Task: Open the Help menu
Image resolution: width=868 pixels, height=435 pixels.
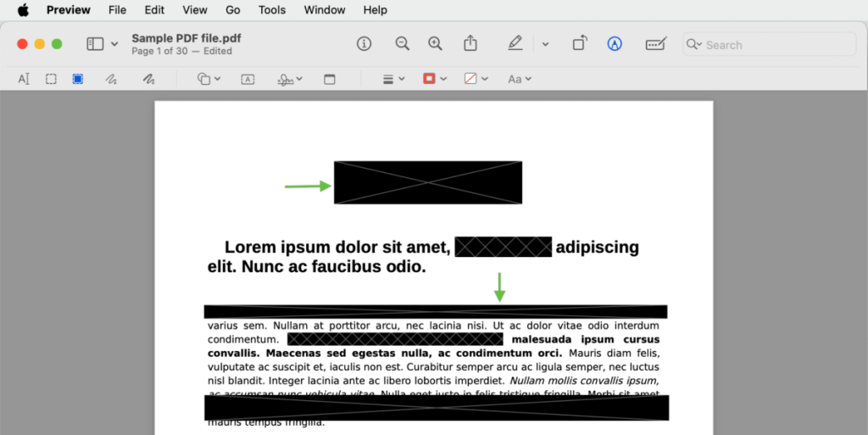Action: pos(376,10)
